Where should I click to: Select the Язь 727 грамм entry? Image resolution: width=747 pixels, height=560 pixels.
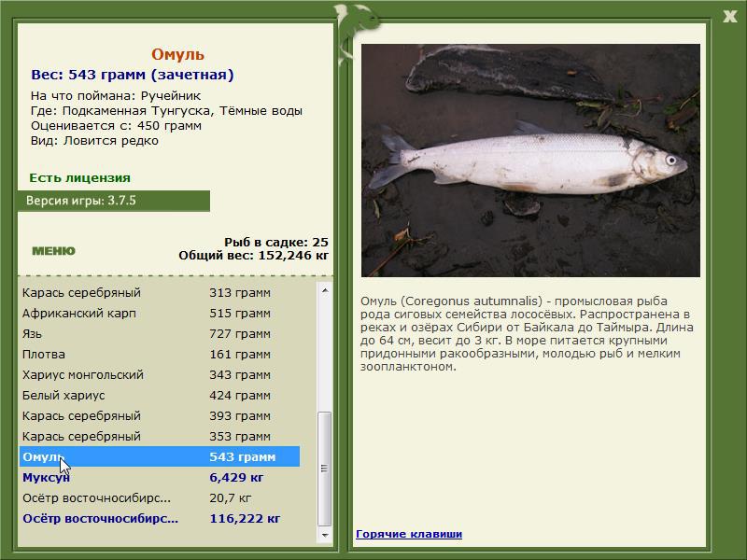click(160, 334)
